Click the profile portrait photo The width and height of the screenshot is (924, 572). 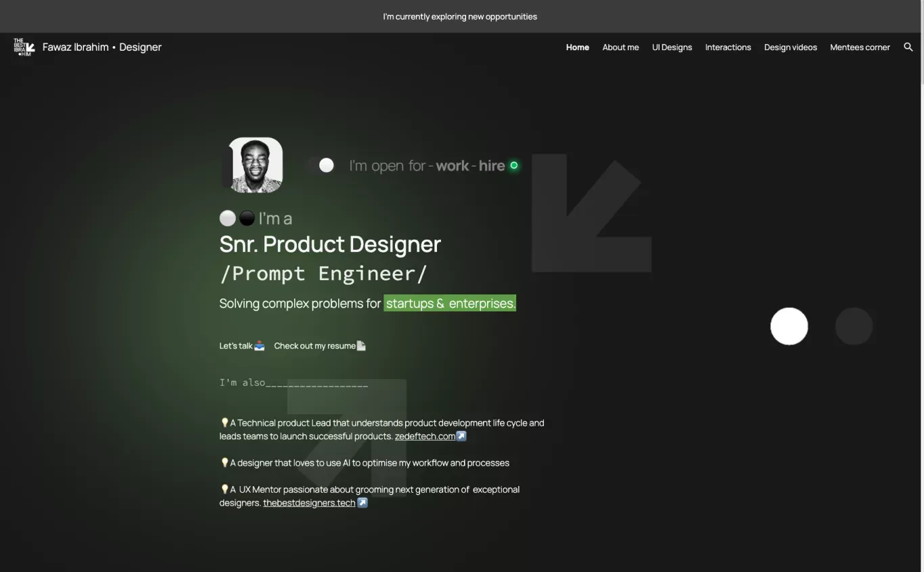click(256, 165)
